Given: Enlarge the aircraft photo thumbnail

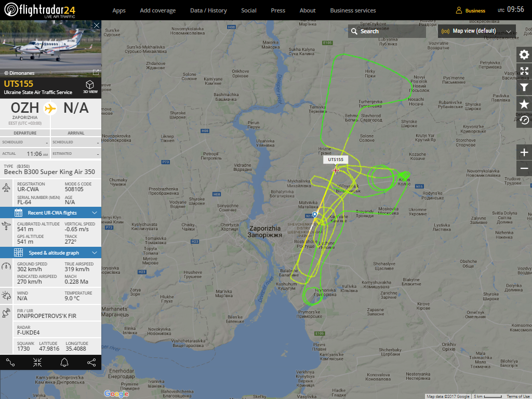Looking at the screenshot, I should pyautogui.click(x=96, y=72).
